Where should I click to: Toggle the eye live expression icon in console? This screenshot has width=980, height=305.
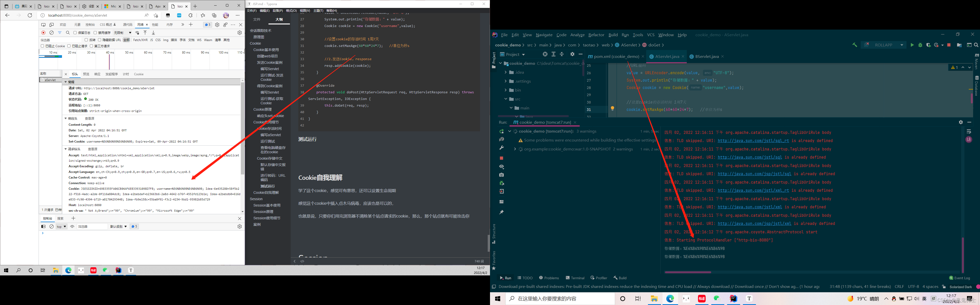[72, 227]
